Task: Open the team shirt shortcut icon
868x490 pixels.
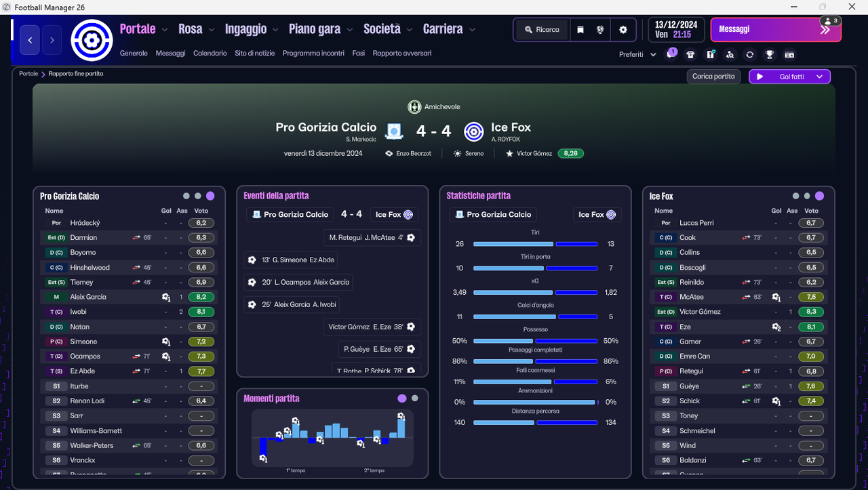Action: (690, 55)
